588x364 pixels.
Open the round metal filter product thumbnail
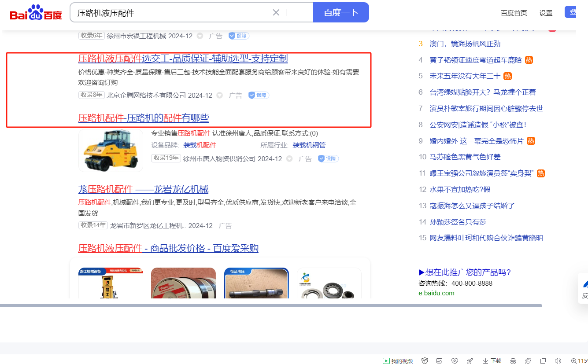183,283
